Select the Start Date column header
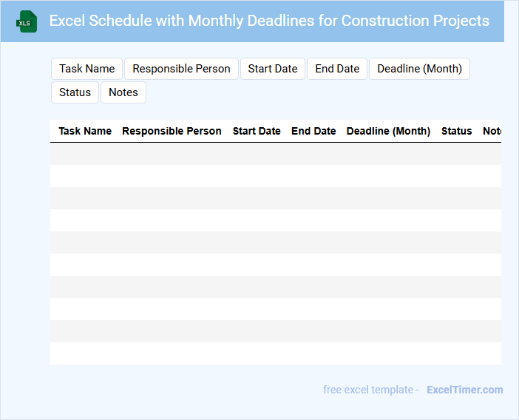This screenshot has height=420, width=519. click(x=257, y=131)
